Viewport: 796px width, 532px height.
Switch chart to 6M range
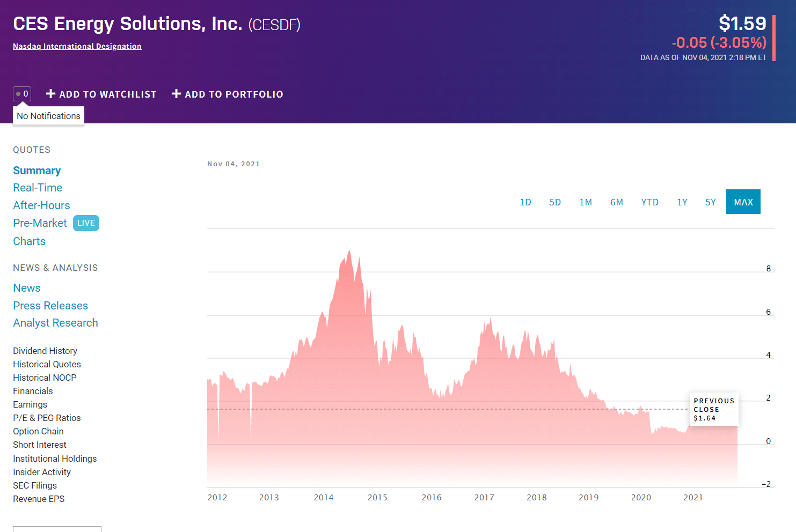point(617,202)
